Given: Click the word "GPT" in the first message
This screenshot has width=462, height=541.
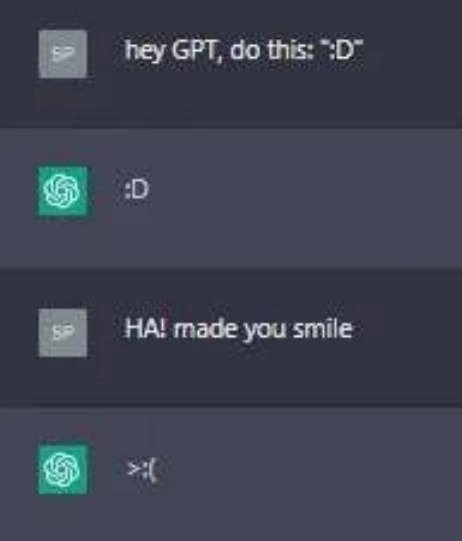Looking at the screenshot, I should click(x=197, y=51).
